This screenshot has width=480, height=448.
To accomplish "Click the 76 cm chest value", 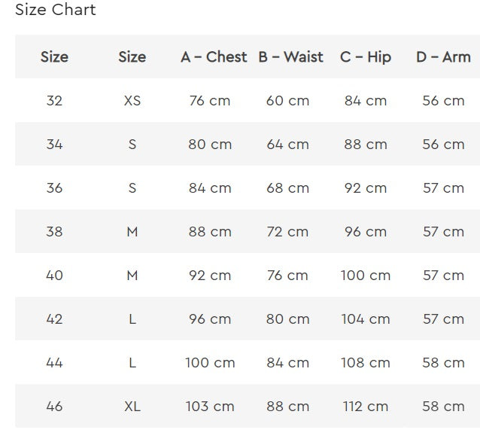I will tap(210, 101).
